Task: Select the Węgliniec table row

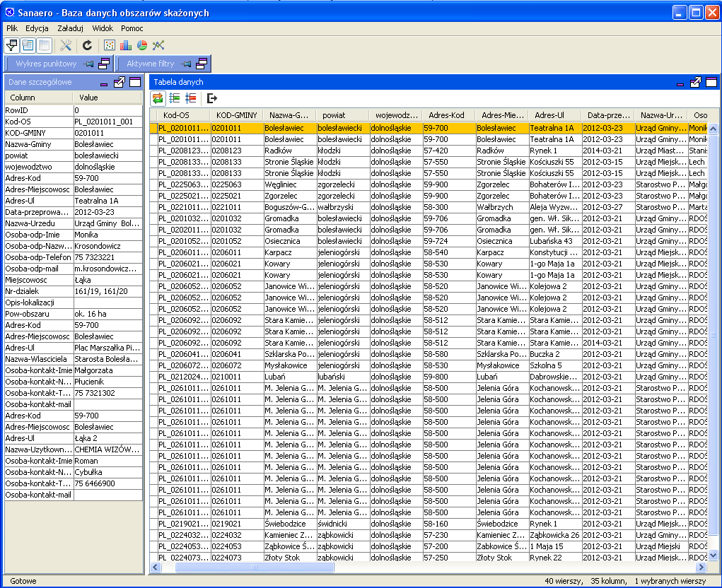Action: [429, 184]
